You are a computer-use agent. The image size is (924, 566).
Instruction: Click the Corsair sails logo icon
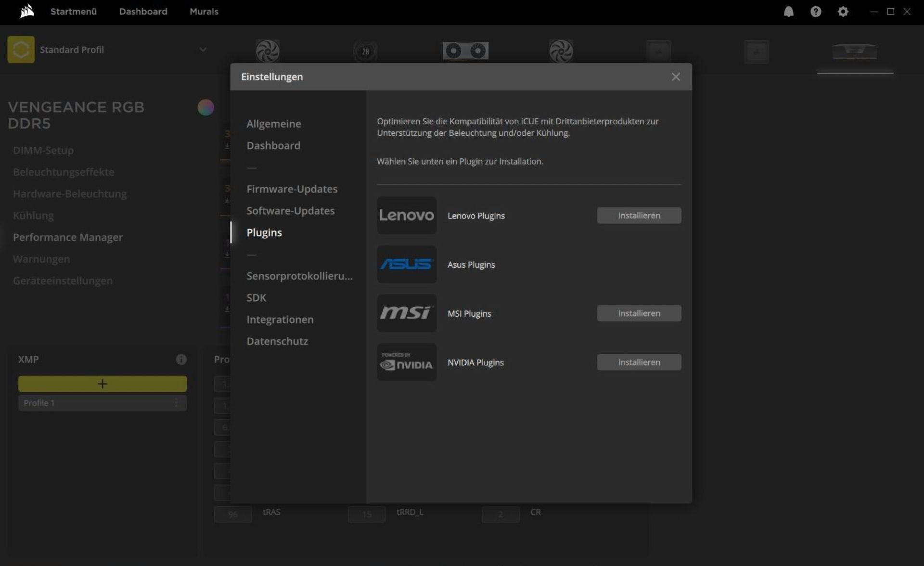pos(27,11)
